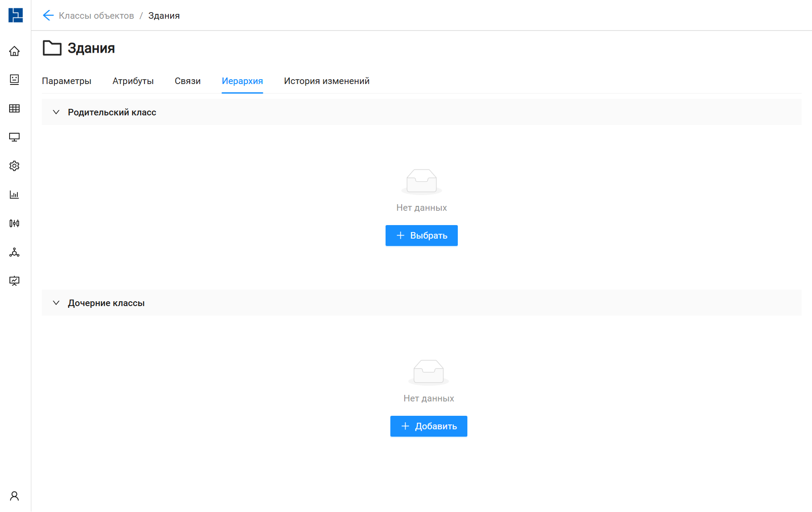Open the table grid sidebar icon
This screenshot has height=512, width=812.
pos(14,108)
